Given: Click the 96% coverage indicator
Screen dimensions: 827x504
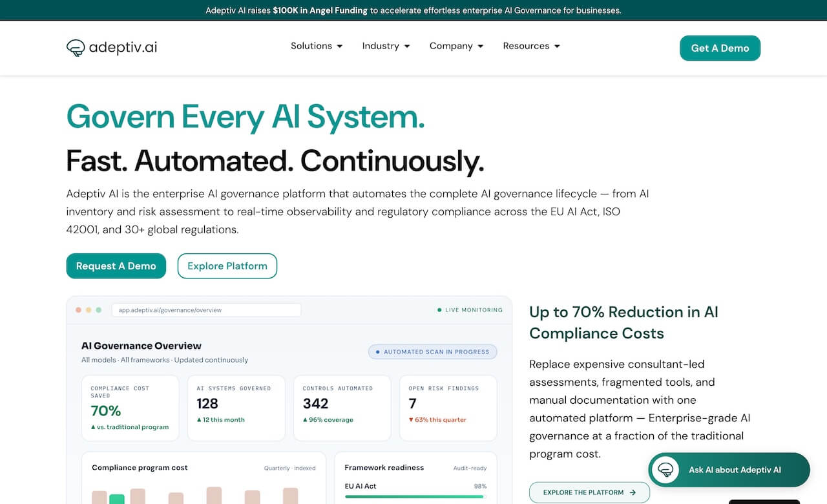Looking at the screenshot, I should (x=328, y=420).
